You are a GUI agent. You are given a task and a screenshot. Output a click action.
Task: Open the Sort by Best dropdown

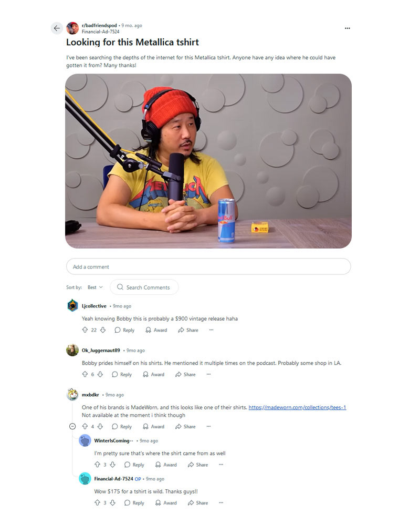(95, 287)
